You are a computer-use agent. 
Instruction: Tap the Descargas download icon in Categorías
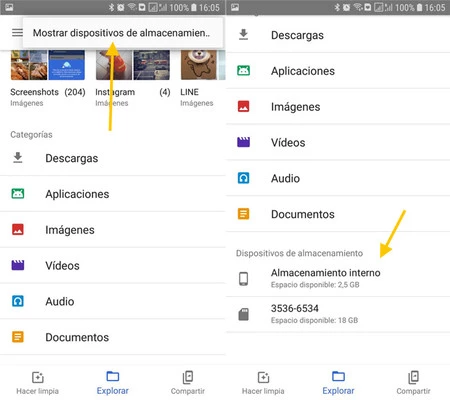tap(18, 158)
